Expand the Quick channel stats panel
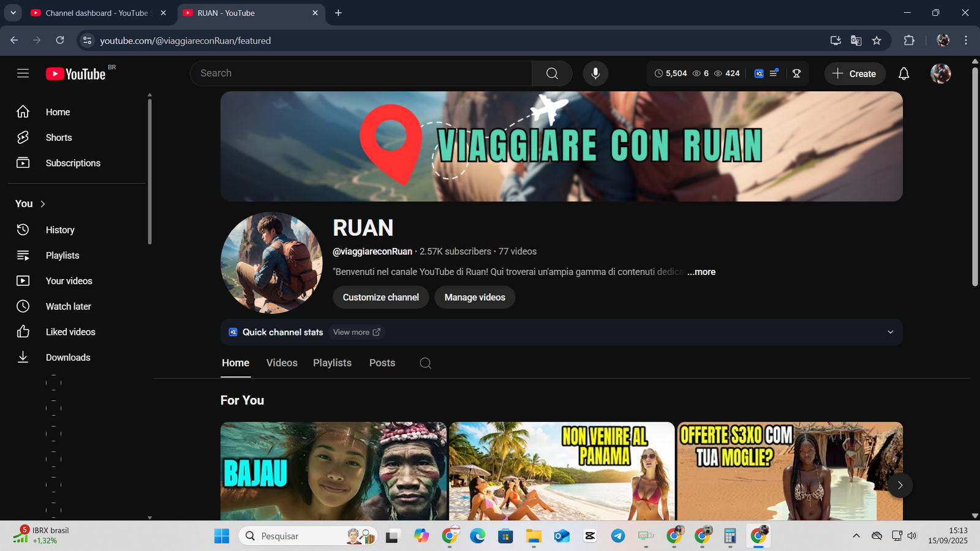 click(890, 332)
